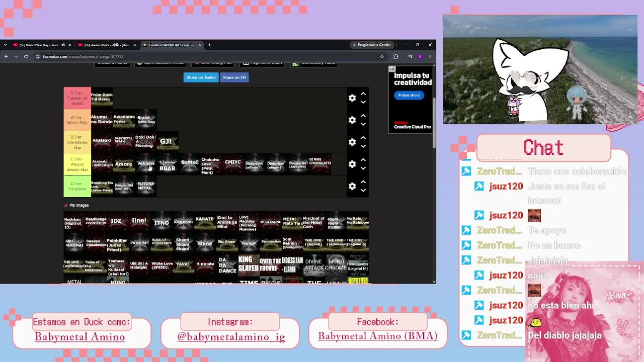
Task: Move C Tier row up with arrow
Action: point(363,160)
